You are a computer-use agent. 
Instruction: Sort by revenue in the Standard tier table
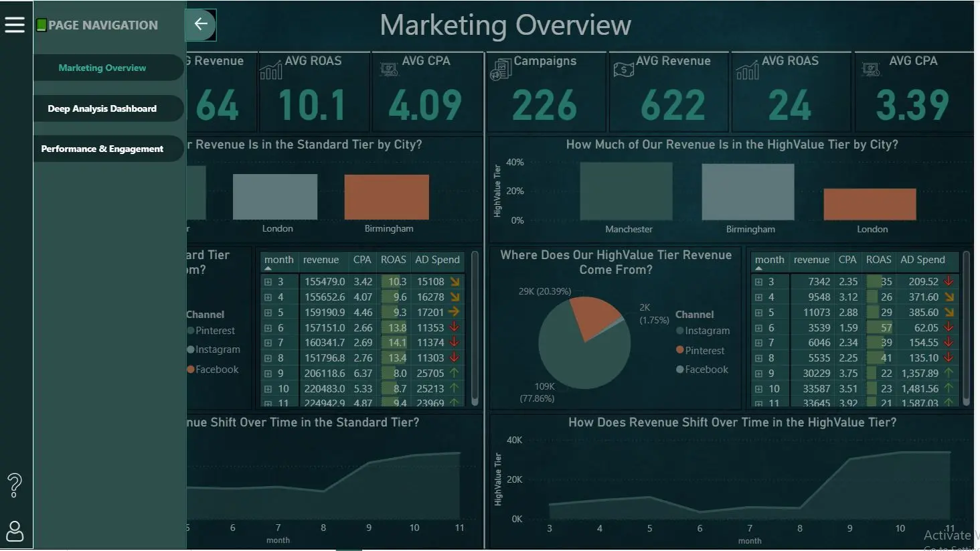[321, 260]
